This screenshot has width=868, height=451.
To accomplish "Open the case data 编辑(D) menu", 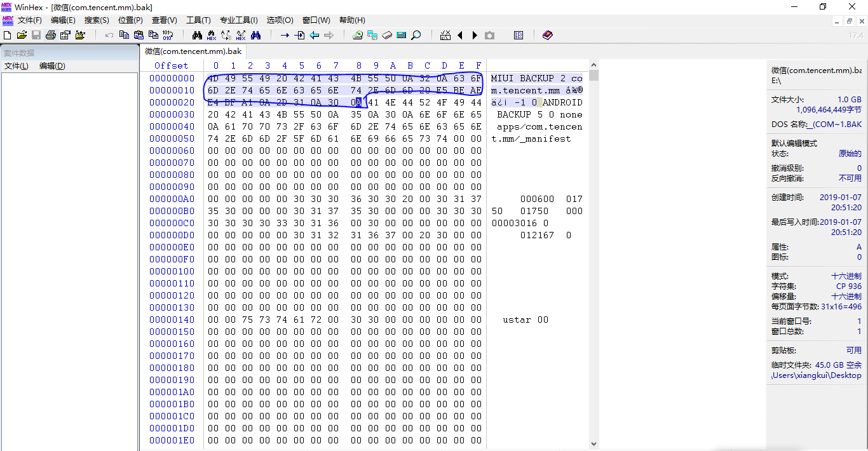I will pos(52,66).
